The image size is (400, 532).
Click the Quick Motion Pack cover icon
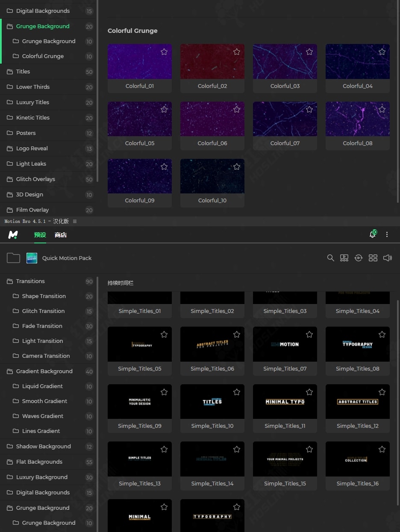(32, 258)
